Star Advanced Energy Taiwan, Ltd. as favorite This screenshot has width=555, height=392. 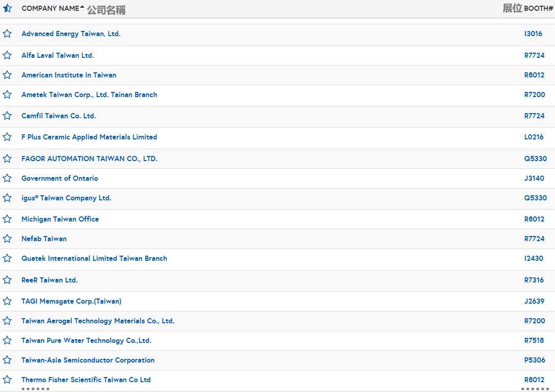[x=7, y=34]
